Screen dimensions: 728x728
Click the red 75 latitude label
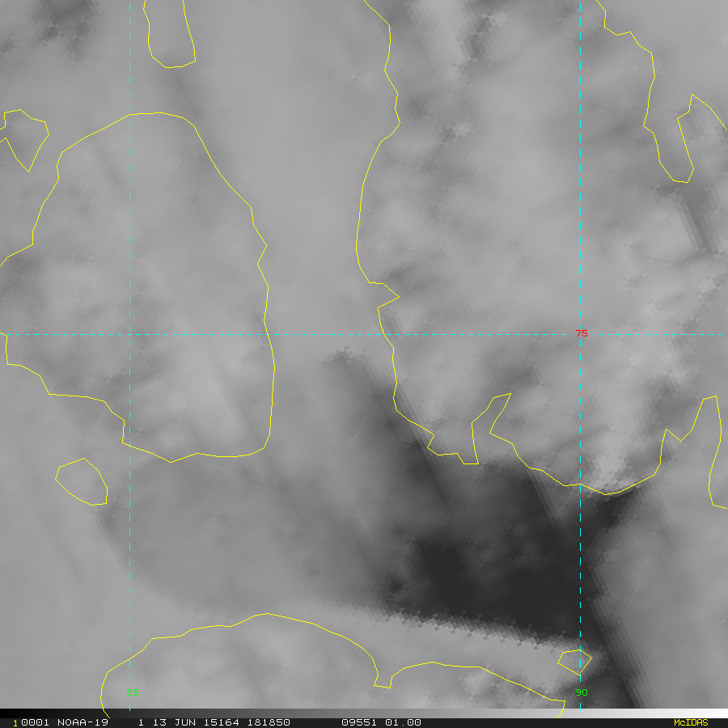582,333
